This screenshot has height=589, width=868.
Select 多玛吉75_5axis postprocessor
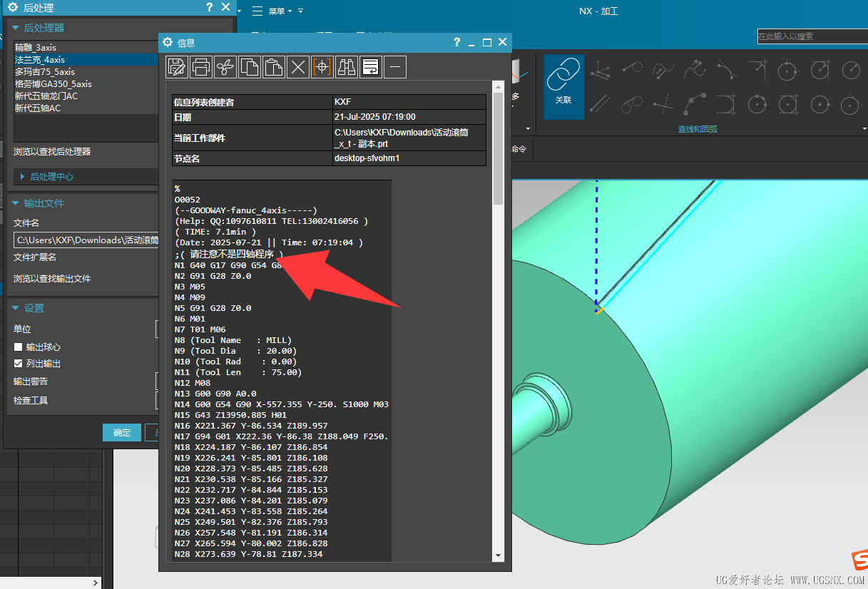pos(86,72)
